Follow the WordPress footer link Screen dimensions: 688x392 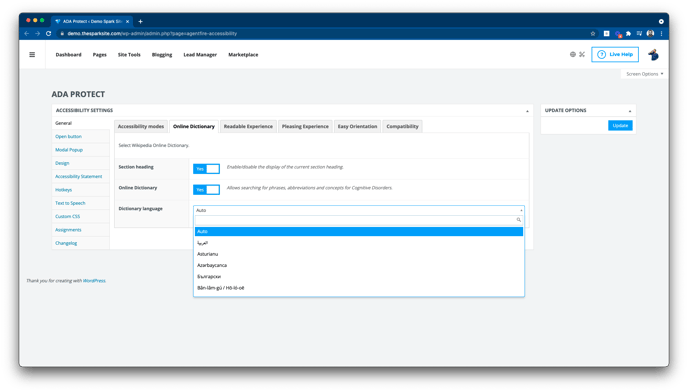tap(94, 281)
